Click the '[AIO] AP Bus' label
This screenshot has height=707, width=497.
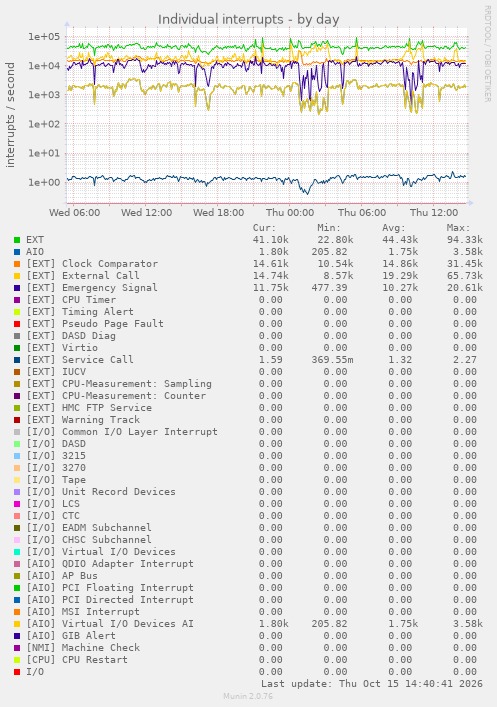[62, 576]
